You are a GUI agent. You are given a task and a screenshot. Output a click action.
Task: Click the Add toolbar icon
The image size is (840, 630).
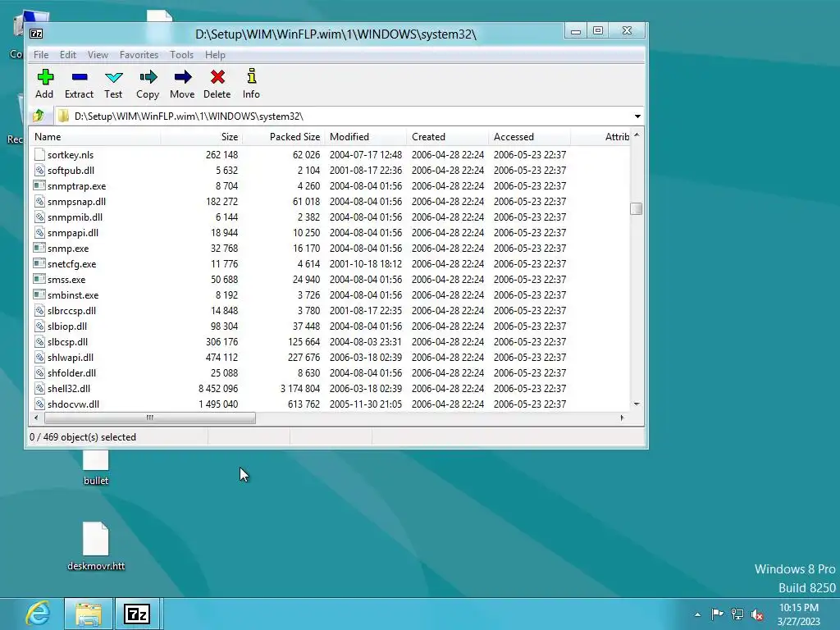pos(45,77)
